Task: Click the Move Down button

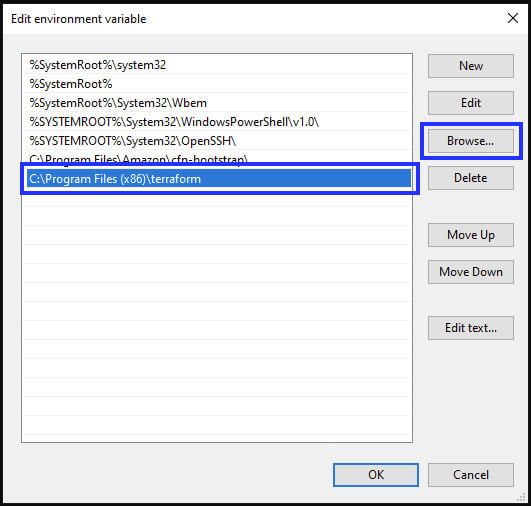Action: pyautogui.click(x=471, y=272)
